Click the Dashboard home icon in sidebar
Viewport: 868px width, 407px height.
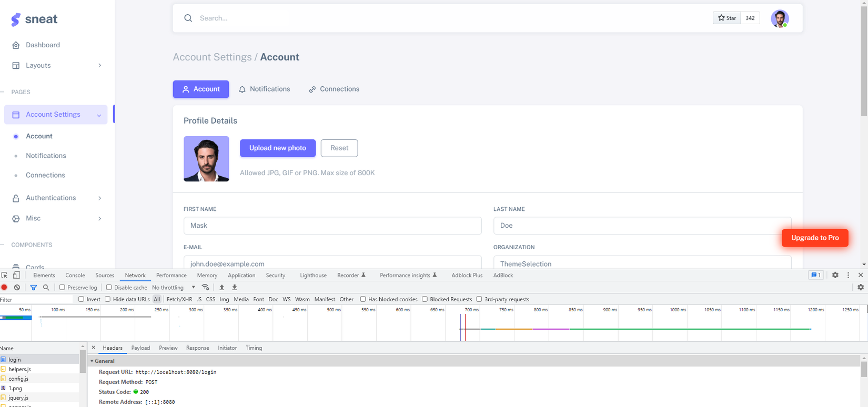[x=16, y=45]
